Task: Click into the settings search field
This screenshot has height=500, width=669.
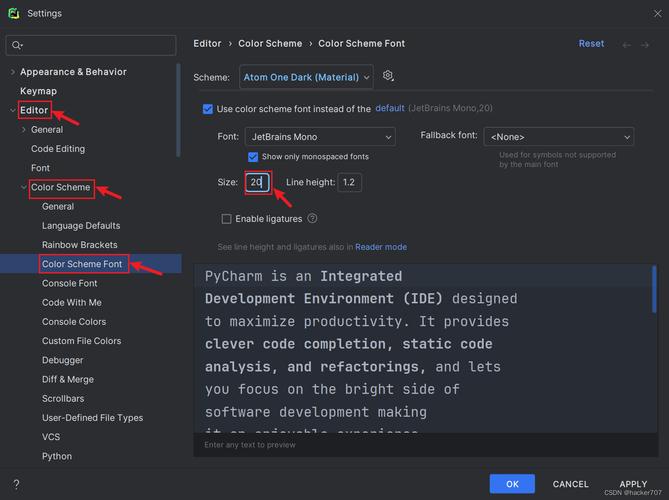Action: (91, 45)
